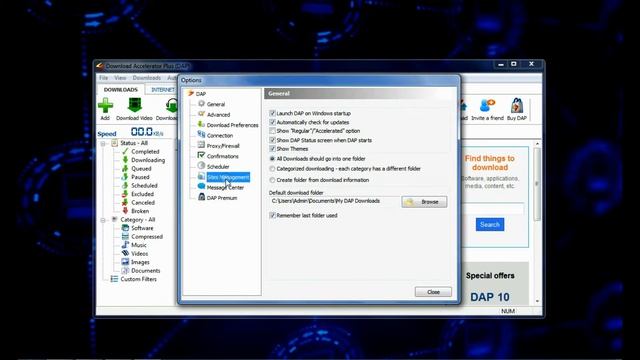Click the Queued status icon

coord(125,168)
